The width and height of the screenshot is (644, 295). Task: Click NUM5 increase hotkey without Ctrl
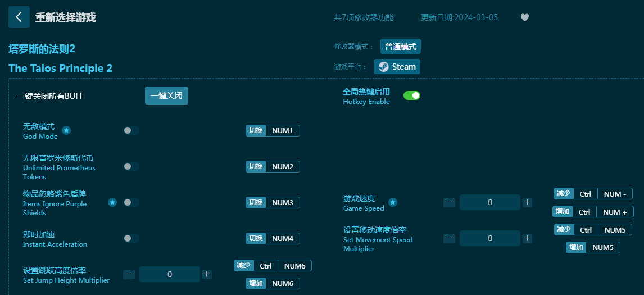tap(603, 247)
